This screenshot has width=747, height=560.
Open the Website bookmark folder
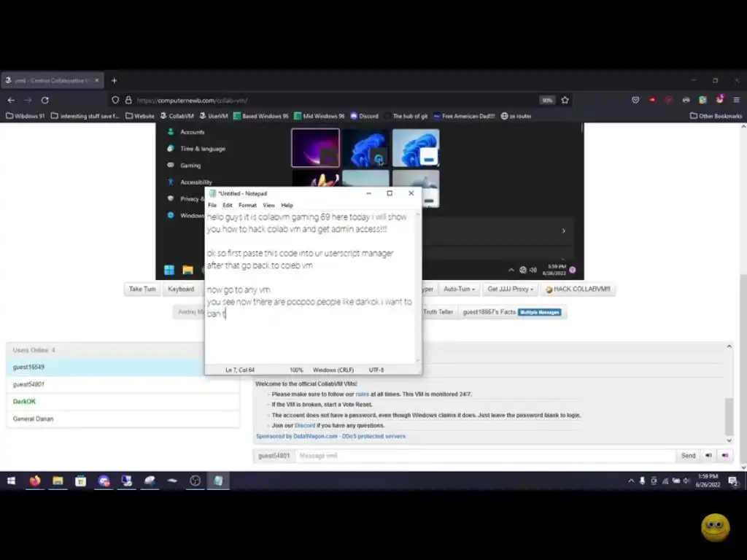(x=140, y=116)
